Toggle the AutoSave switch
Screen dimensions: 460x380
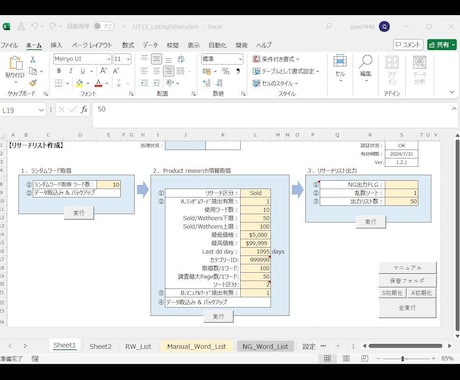pyautogui.click(x=103, y=26)
